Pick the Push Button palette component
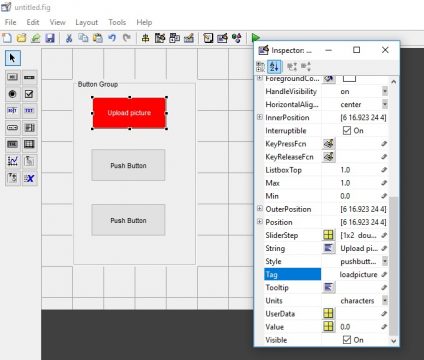 coord(13,77)
